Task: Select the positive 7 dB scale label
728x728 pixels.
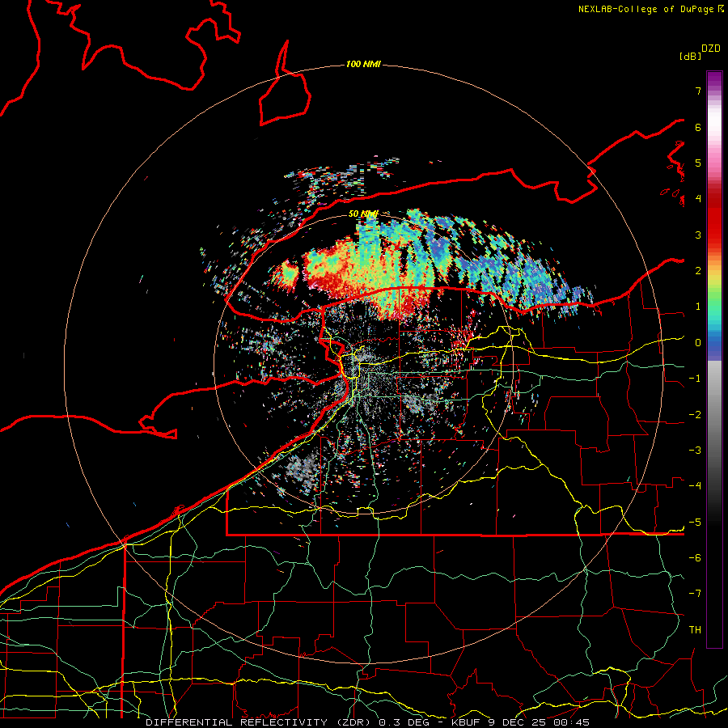Action: pos(698,91)
